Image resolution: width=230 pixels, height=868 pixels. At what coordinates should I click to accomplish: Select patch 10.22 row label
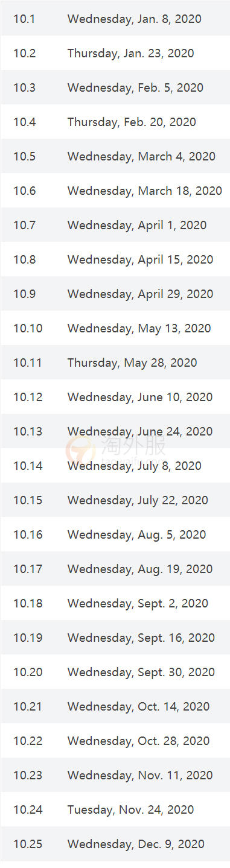(28, 741)
